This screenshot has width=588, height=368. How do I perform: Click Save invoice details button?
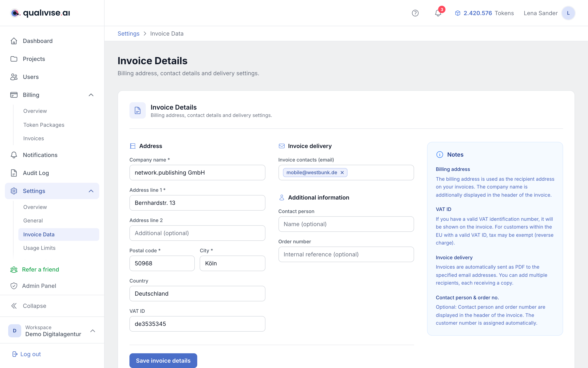163,360
